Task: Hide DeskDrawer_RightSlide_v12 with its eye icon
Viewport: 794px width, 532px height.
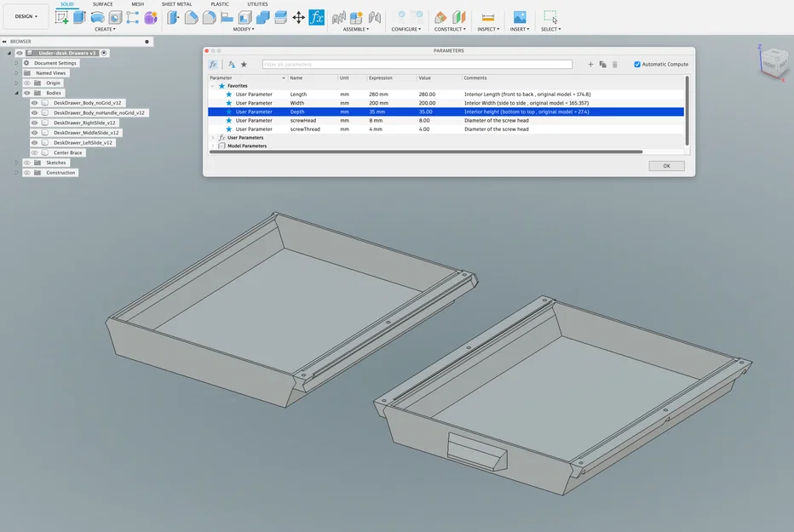Action: [35, 123]
